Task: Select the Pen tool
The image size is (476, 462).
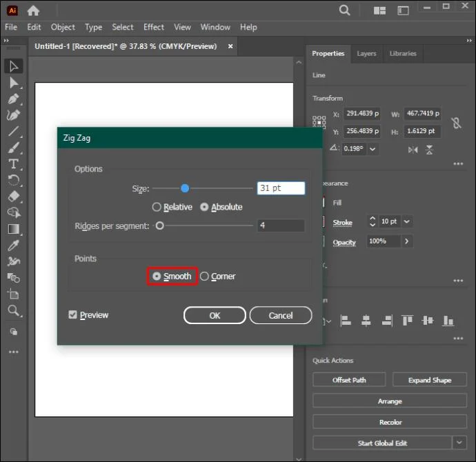Action: click(x=13, y=99)
